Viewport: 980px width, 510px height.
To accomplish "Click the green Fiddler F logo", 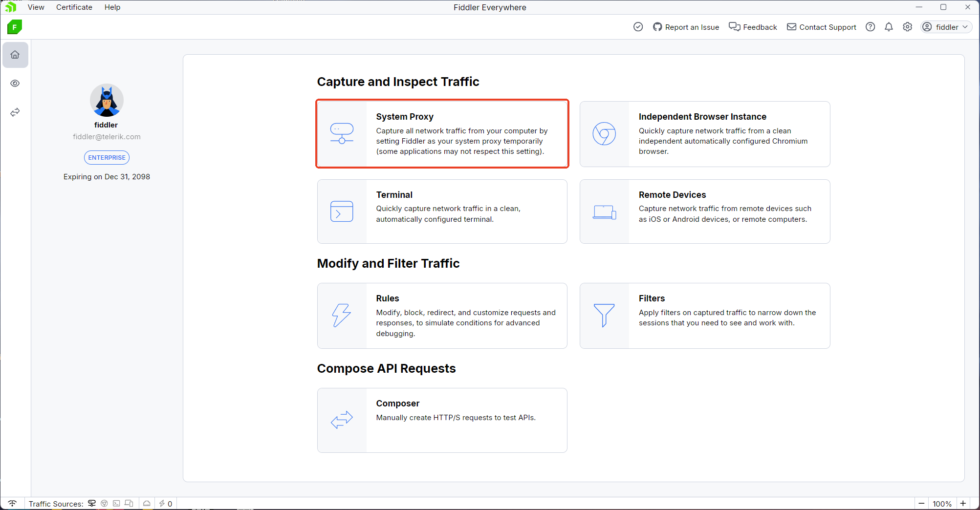I will coord(15,27).
